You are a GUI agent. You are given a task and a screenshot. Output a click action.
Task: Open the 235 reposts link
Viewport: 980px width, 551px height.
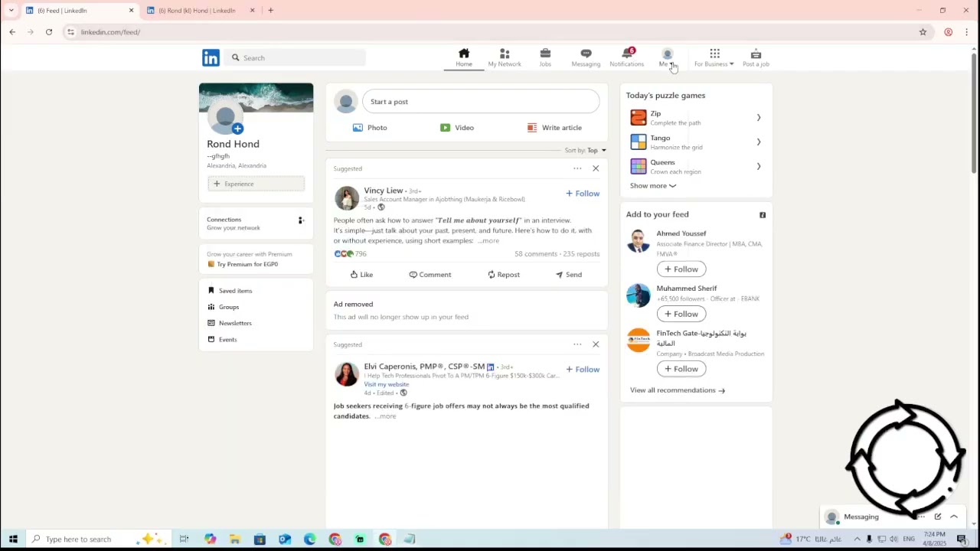pos(581,254)
